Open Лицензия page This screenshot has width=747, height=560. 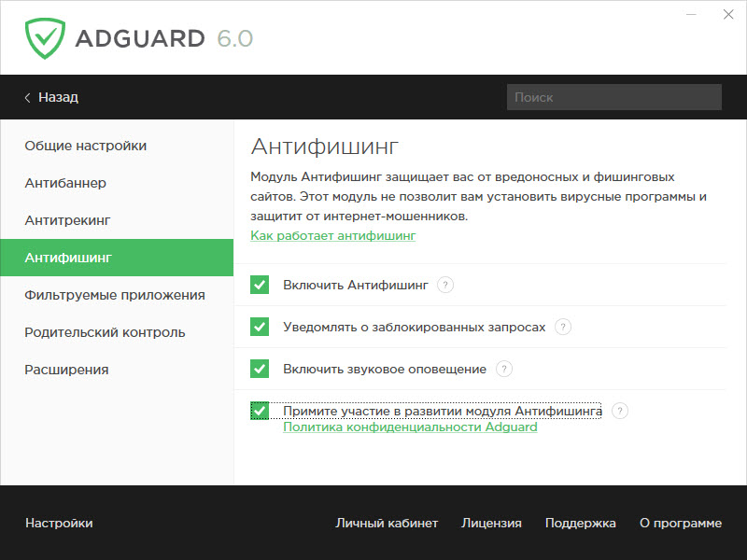[x=491, y=524]
